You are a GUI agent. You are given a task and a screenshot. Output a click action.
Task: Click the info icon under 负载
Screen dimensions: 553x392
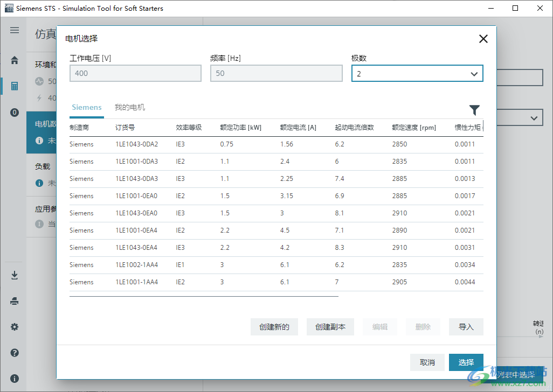39,183
